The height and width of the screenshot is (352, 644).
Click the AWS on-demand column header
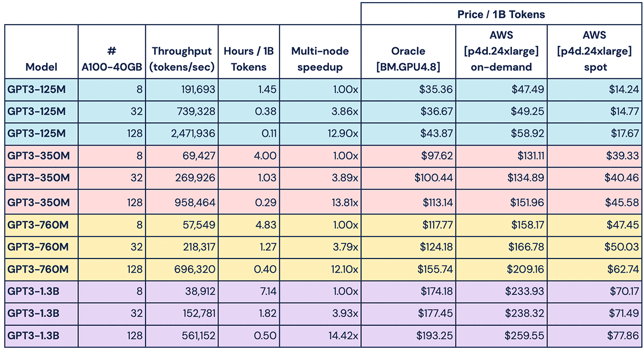tap(501, 51)
